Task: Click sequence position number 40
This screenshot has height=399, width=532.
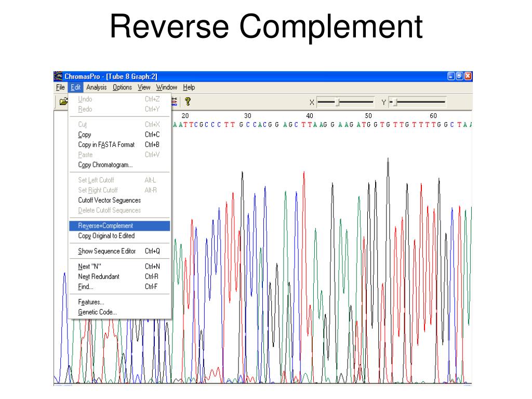Action: pyautogui.click(x=310, y=116)
